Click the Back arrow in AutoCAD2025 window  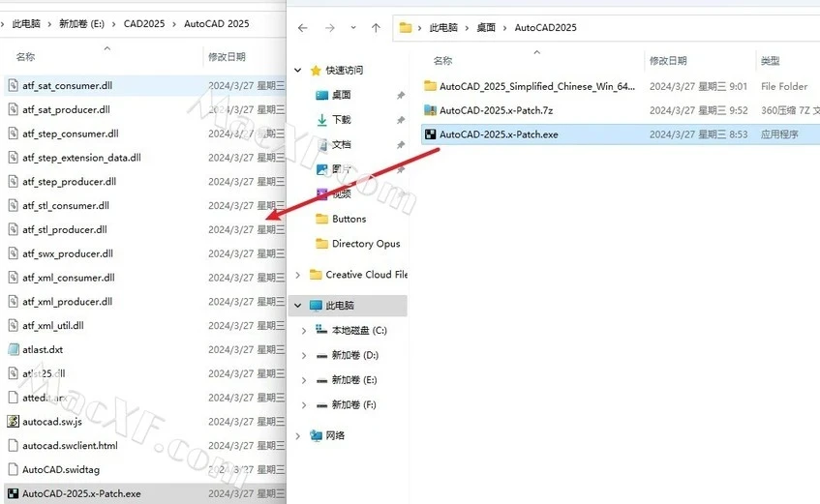(303, 28)
